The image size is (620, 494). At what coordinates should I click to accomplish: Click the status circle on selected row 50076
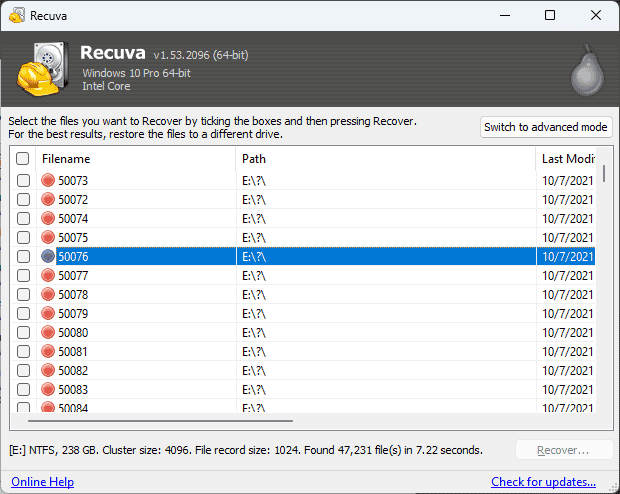tap(48, 256)
